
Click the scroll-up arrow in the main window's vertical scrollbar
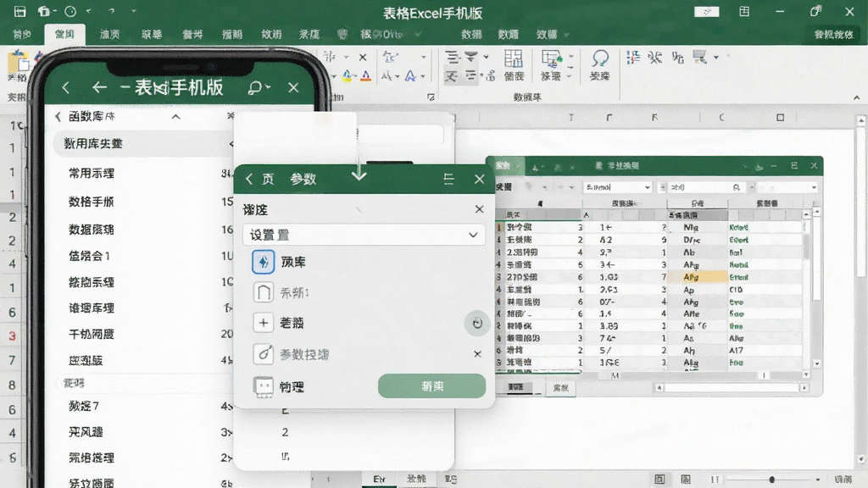[861, 119]
